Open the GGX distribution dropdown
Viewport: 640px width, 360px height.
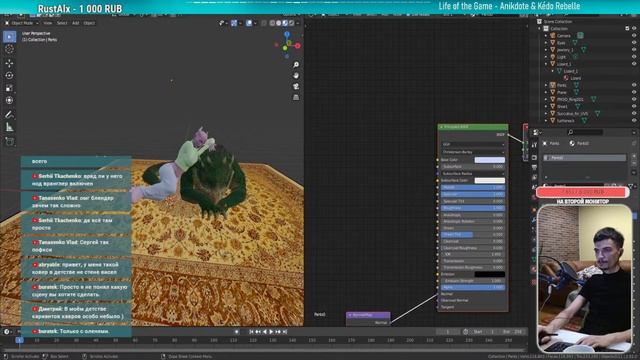coord(473,144)
